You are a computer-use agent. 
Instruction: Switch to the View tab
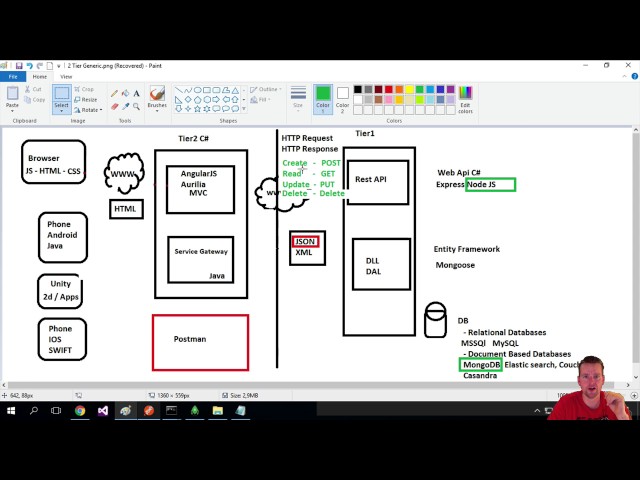click(66, 76)
